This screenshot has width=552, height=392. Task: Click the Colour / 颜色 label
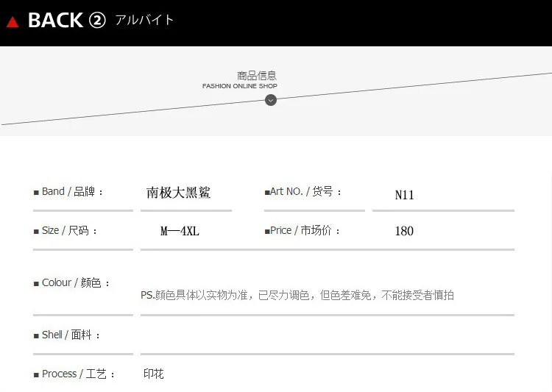tap(72, 282)
